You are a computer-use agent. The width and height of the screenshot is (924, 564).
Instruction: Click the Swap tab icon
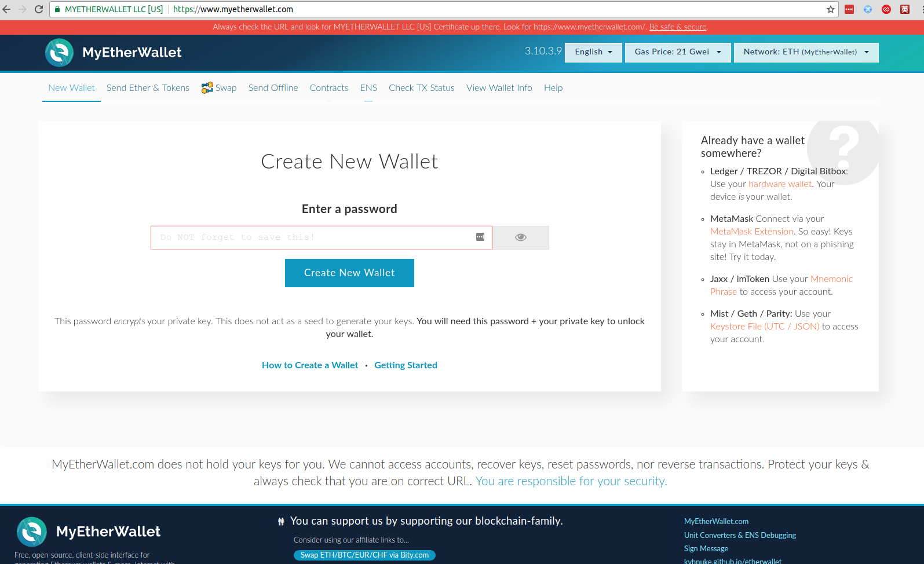[207, 87]
